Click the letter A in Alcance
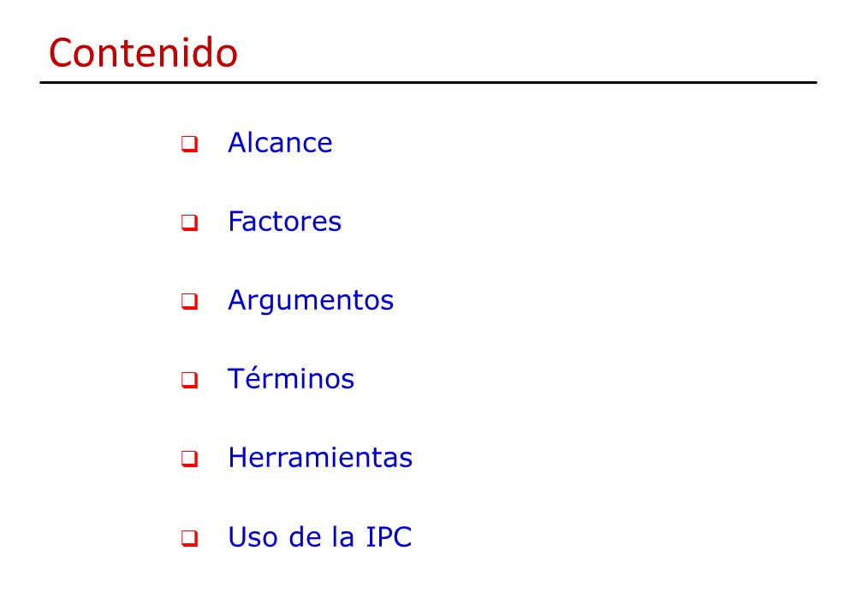 pyautogui.click(x=239, y=143)
